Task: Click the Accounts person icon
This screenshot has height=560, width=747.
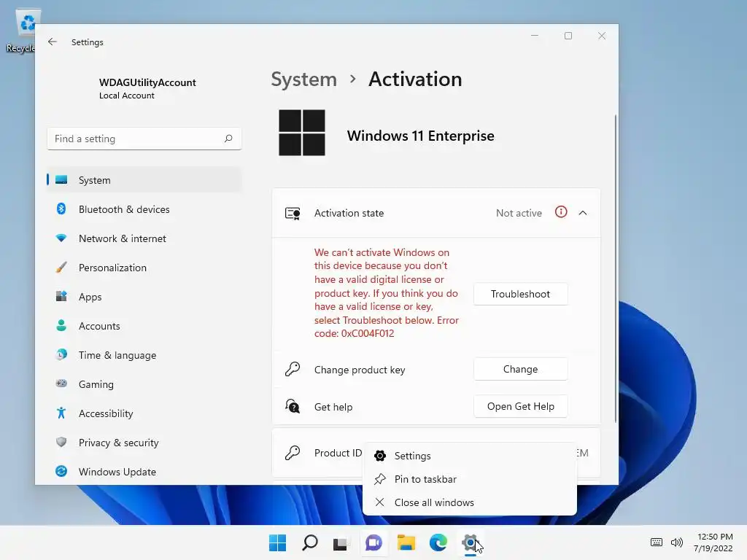Action: (61, 325)
